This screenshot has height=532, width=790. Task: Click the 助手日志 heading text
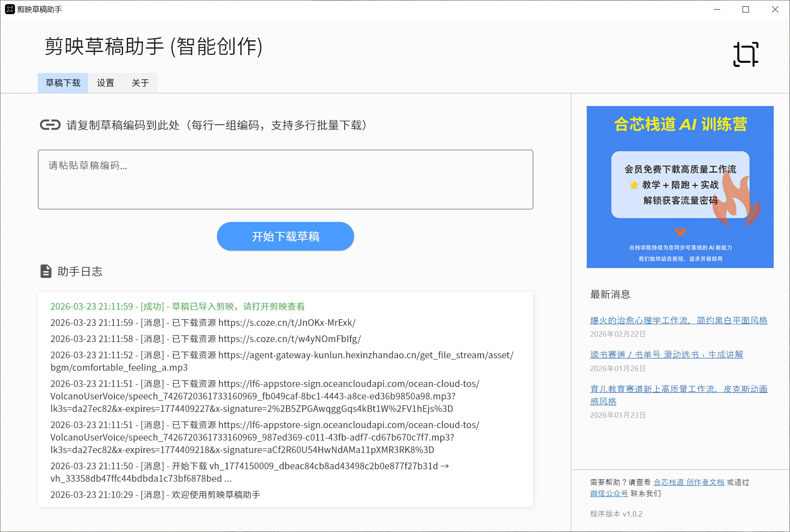click(x=80, y=271)
